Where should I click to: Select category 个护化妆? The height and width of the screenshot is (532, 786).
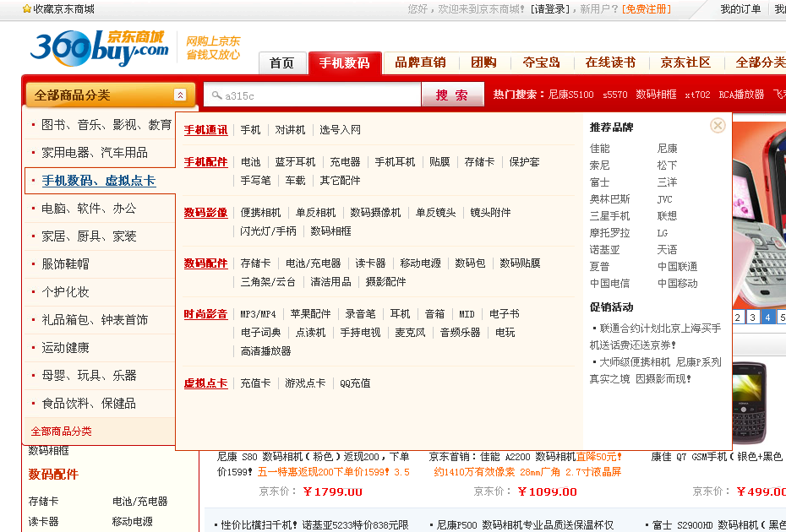click(65, 292)
